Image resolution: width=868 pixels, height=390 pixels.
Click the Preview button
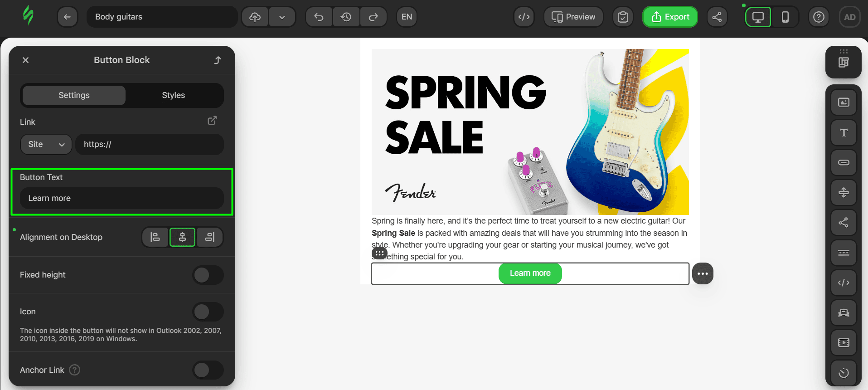(x=573, y=17)
